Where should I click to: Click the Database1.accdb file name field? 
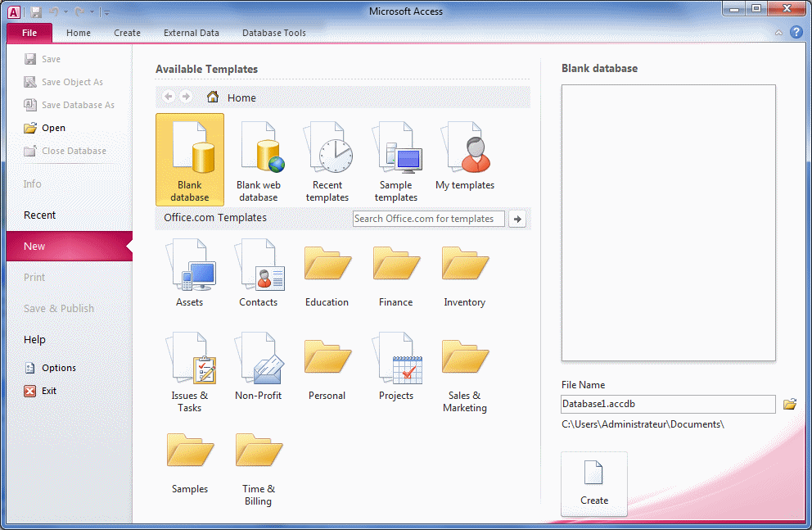[x=667, y=404]
